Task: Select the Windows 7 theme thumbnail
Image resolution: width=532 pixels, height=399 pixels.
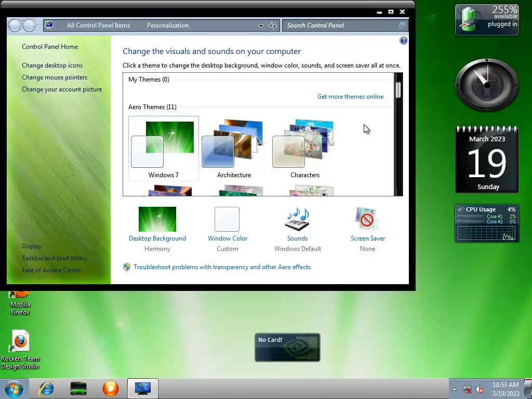Action: [x=164, y=148]
